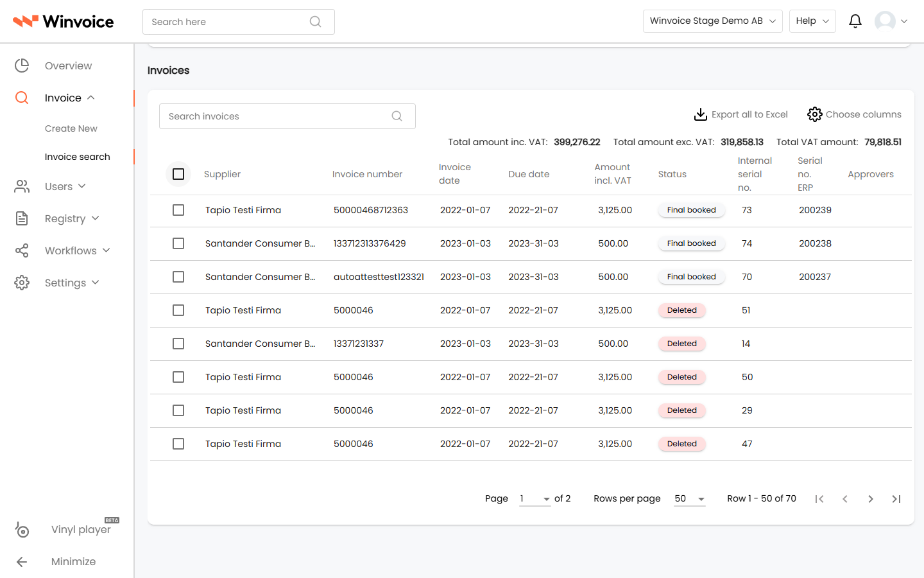Open the notifications bell
This screenshot has width=924, height=578.
coord(855,21)
